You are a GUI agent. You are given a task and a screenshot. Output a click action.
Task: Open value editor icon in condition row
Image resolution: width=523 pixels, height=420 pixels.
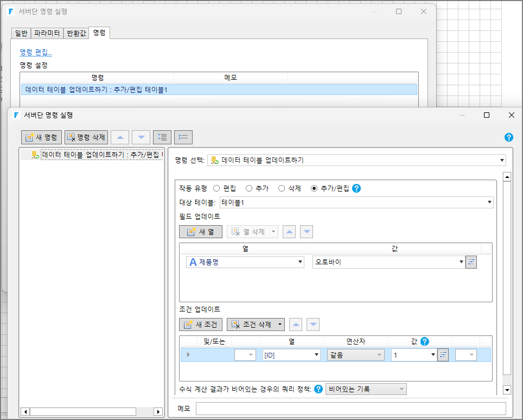coord(443,355)
